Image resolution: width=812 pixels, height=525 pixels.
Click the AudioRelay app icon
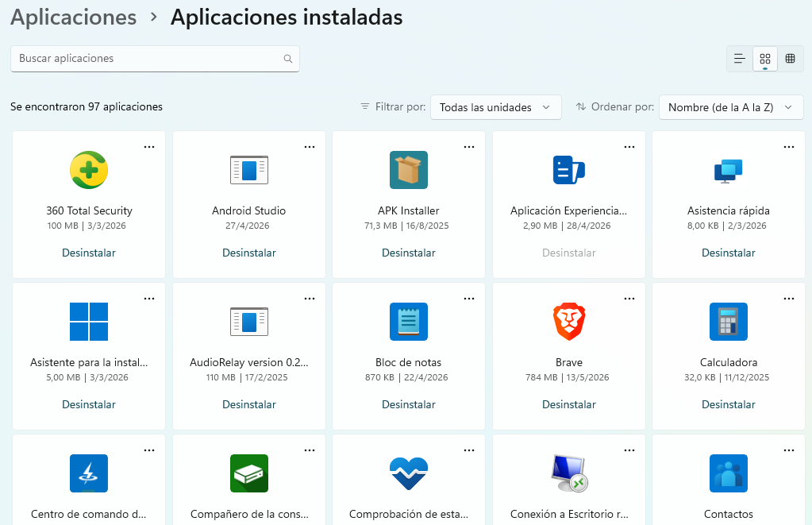tap(249, 322)
